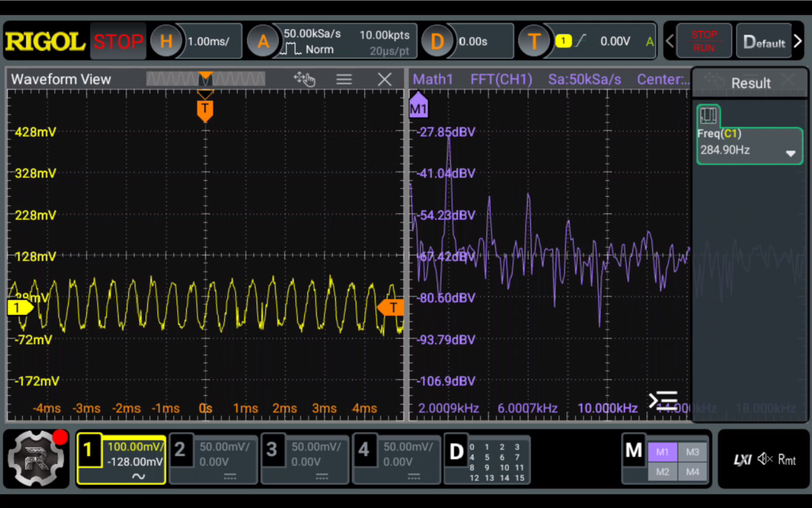Open the Waveform View hamburger menu
The height and width of the screenshot is (508, 812).
[344, 79]
